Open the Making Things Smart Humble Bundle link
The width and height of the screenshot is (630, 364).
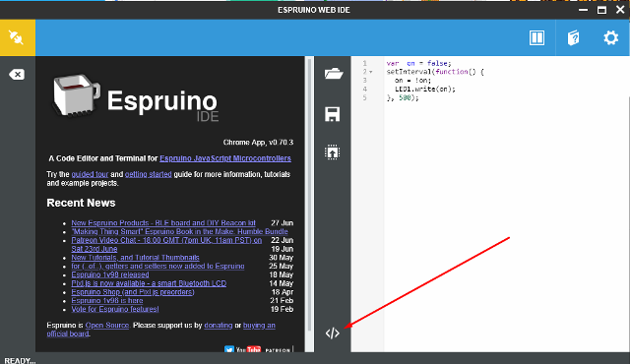click(x=179, y=231)
